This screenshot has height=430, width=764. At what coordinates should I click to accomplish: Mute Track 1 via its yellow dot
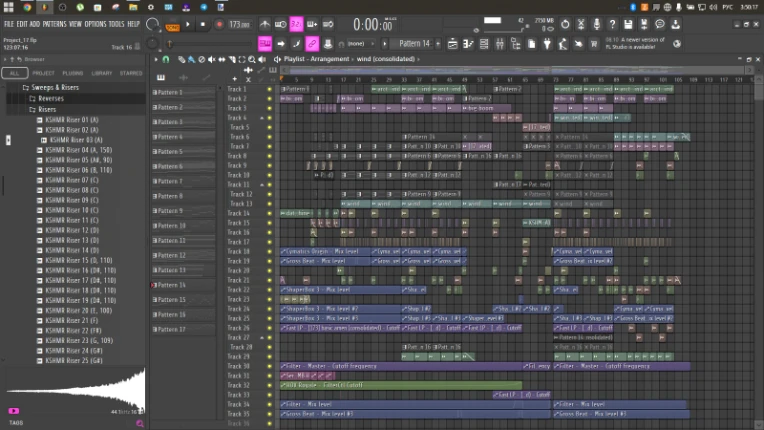pos(269,89)
